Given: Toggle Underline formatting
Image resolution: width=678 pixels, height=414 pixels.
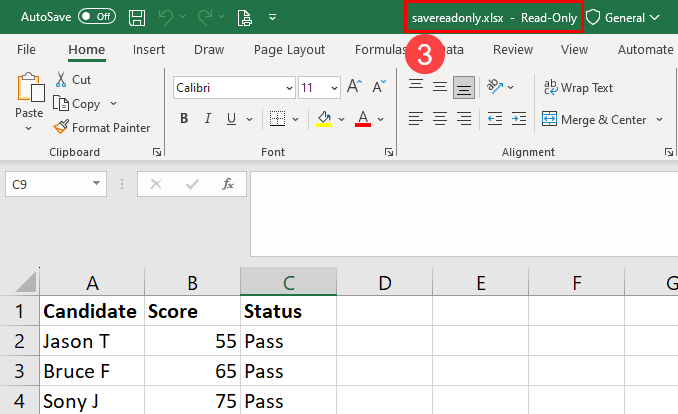Looking at the screenshot, I should [231, 119].
